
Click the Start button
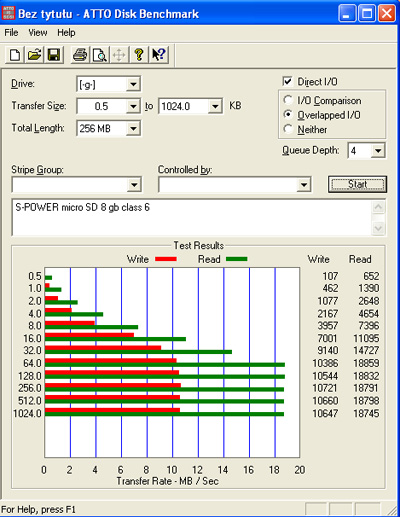coord(357,184)
